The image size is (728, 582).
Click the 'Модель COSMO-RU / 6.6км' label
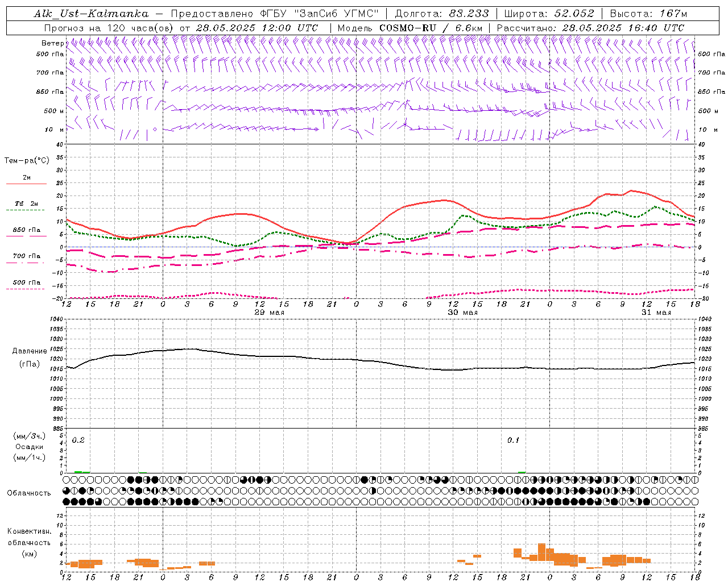(410, 28)
